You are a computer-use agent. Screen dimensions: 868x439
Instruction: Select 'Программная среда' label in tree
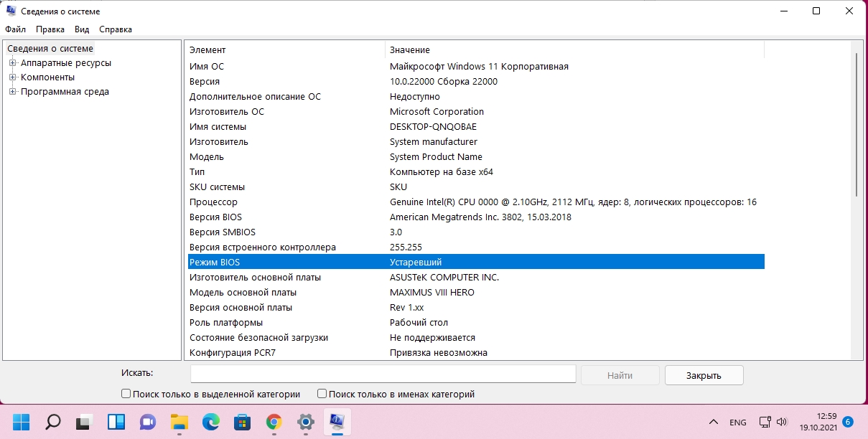pos(65,92)
